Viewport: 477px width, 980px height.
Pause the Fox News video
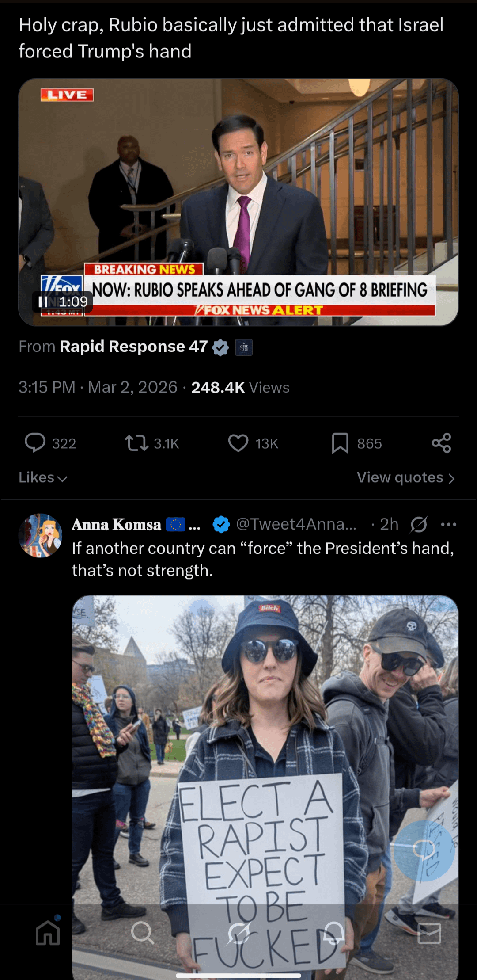point(43,302)
